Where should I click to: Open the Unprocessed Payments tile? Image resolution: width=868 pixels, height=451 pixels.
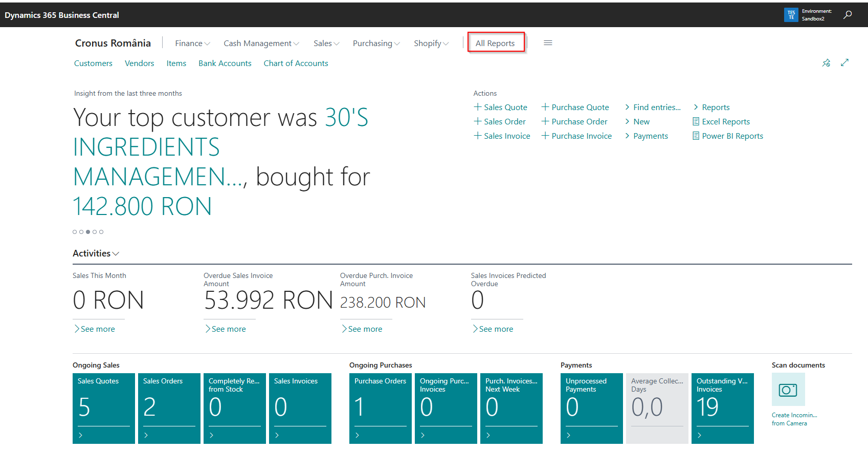[592, 409]
